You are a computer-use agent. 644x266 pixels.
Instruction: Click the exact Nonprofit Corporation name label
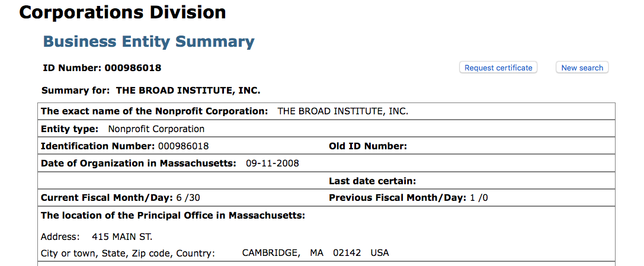click(154, 111)
